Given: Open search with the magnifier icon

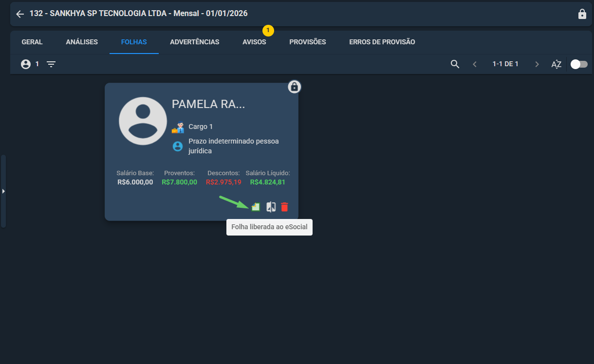Looking at the screenshot, I should (x=455, y=64).
